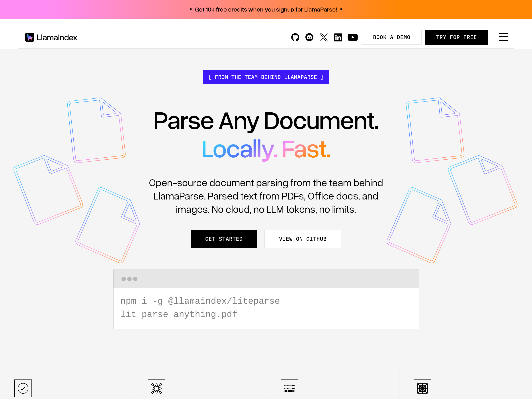Click the From the Team Behind LlamaParse badge
The width and height of the screenshot is (532, 399).
point(266,77)
